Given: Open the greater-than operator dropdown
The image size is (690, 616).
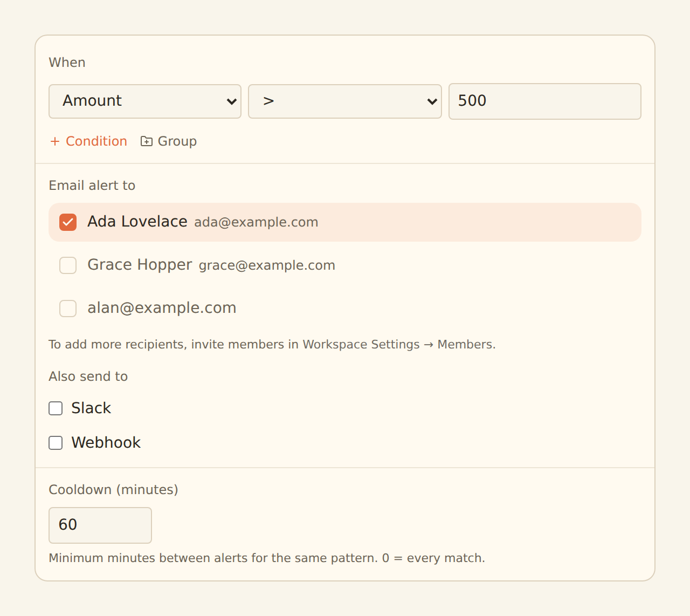Looking at the screenshot, I should (x=345, y=101).
